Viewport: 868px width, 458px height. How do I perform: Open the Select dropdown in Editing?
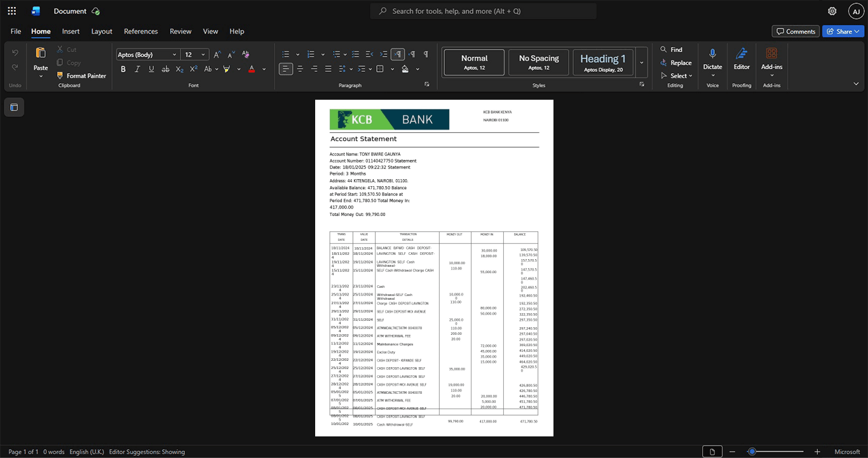coord(677,76)
